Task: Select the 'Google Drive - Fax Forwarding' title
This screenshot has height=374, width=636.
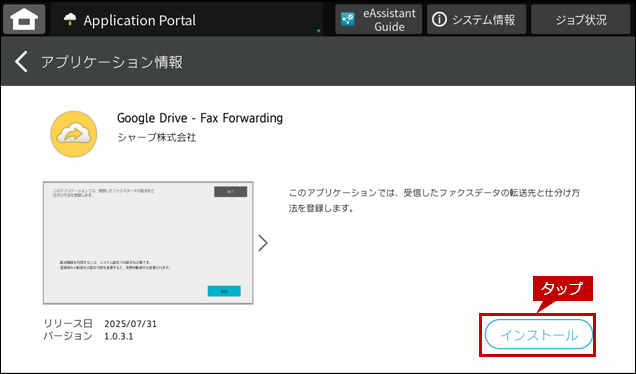Action: [200, 118]
